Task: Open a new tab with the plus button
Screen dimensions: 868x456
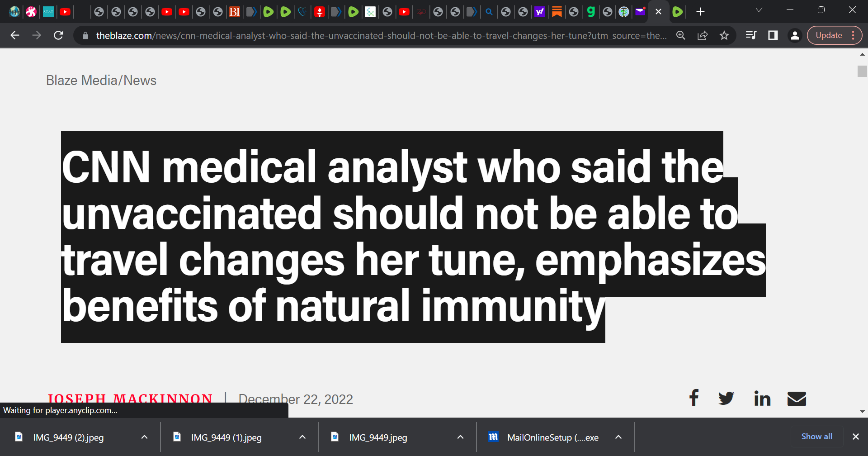Action: (700, 12)
